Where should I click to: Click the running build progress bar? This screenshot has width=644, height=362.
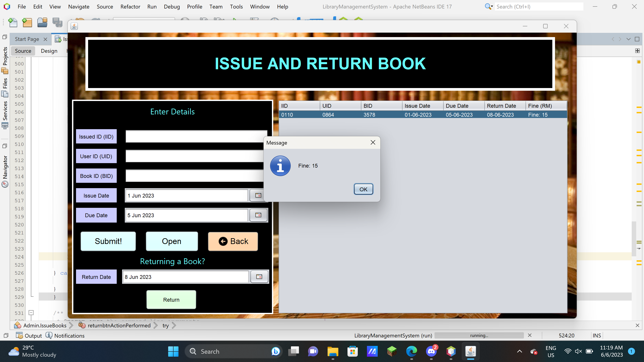pos(479,335)
